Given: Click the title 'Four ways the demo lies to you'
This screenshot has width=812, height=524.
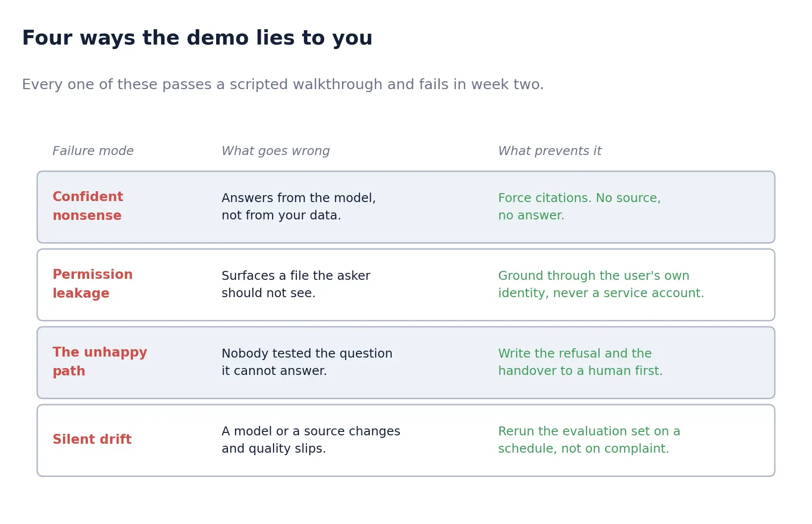Looking at the screenshot, I should coord(197,38).
